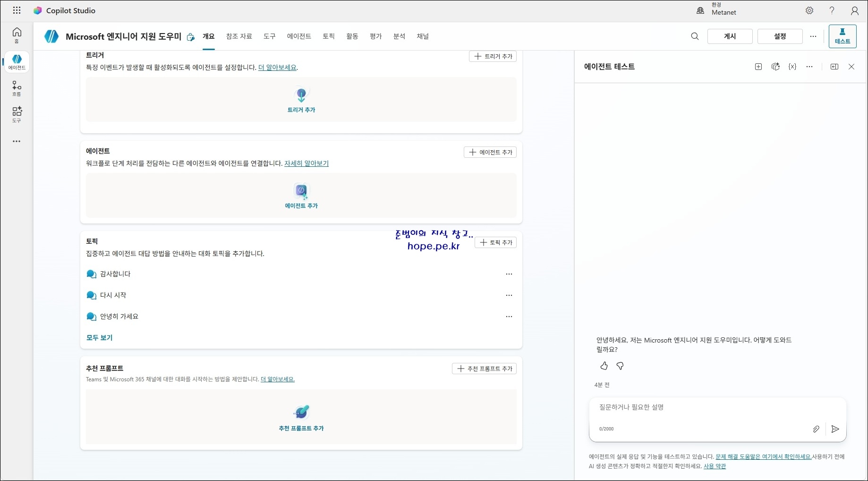Open more options for 안녕히 가세요 topic
Screen dimensions: 868x481
point(509,317)
